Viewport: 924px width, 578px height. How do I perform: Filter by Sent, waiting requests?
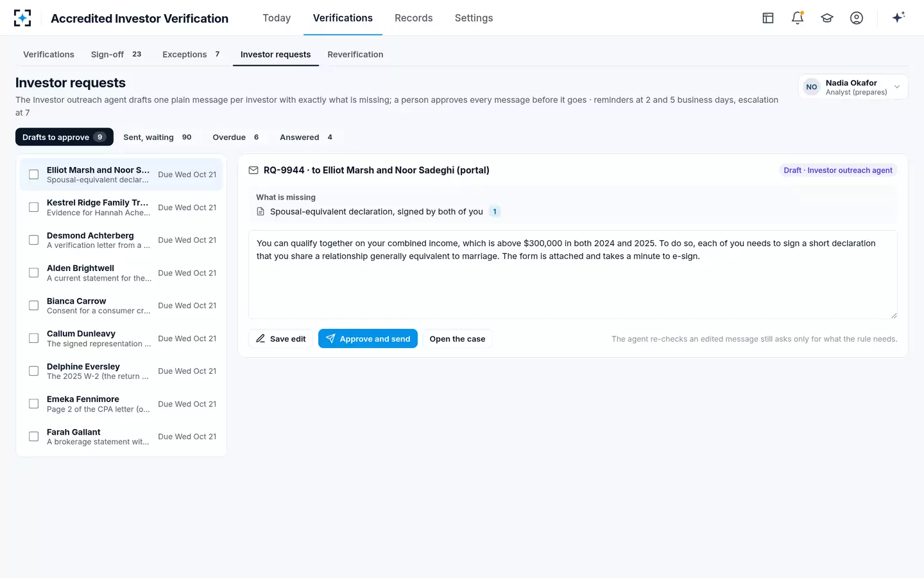[x=158, y=137]
